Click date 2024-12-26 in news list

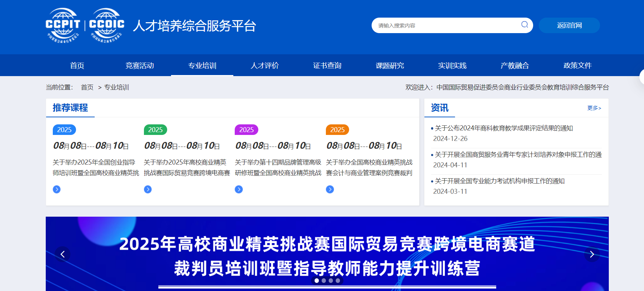(450, 139)
